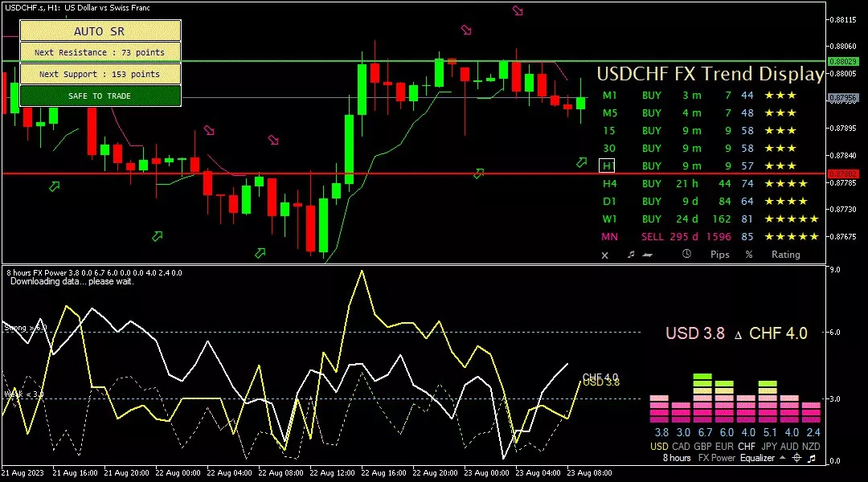Toggle the AUD currency label
The width and height of the screenshot is (868, 482).
(x=789, y=446)
